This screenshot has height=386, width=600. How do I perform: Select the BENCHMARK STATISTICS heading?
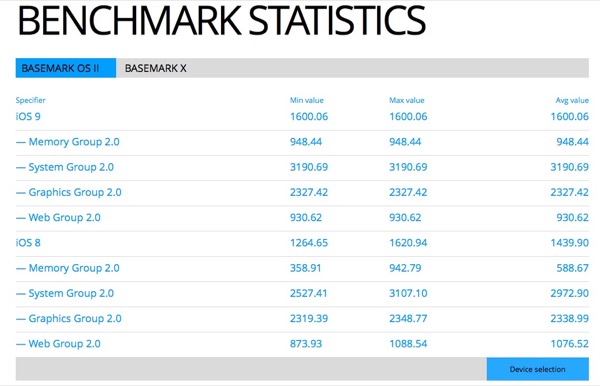(x=221, y=21)
